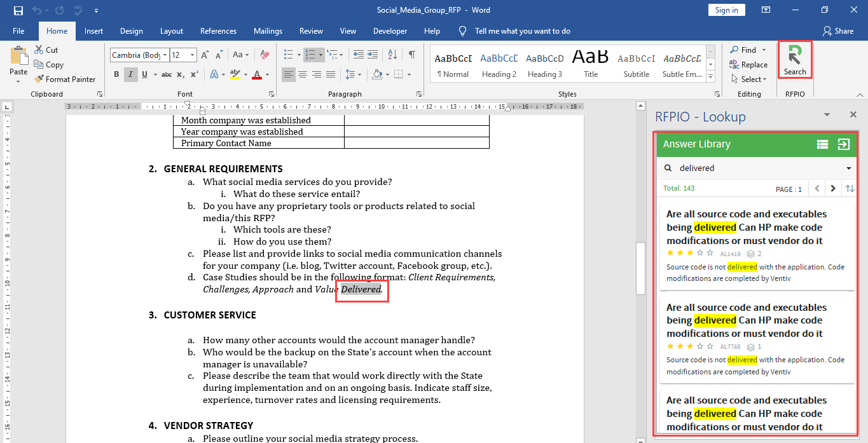Increase the paragraph indent
Image resolution: width=868 pixels, height=443 pixels.
click(x=373, y=55)
